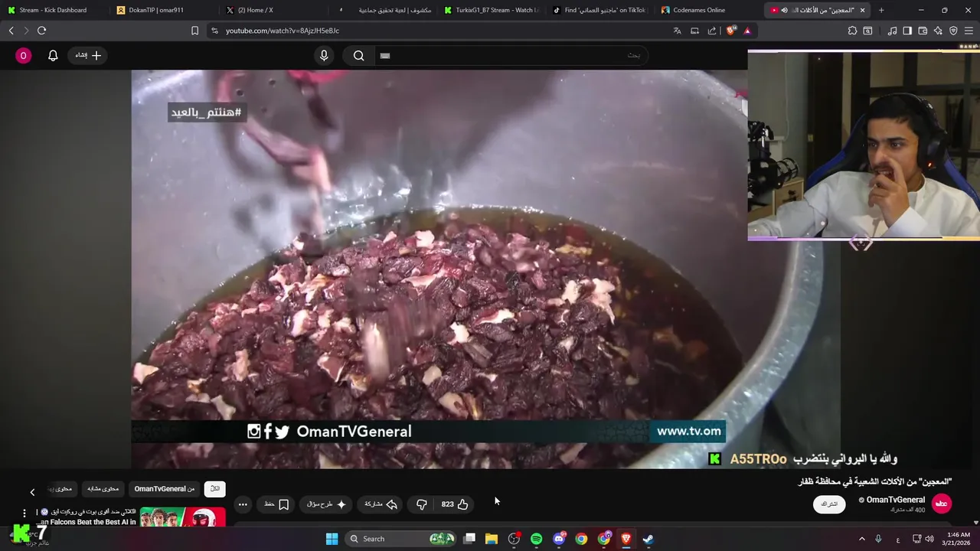
Task: Open the OmanTvGeneral channel name link
Action: click(895, 500)
